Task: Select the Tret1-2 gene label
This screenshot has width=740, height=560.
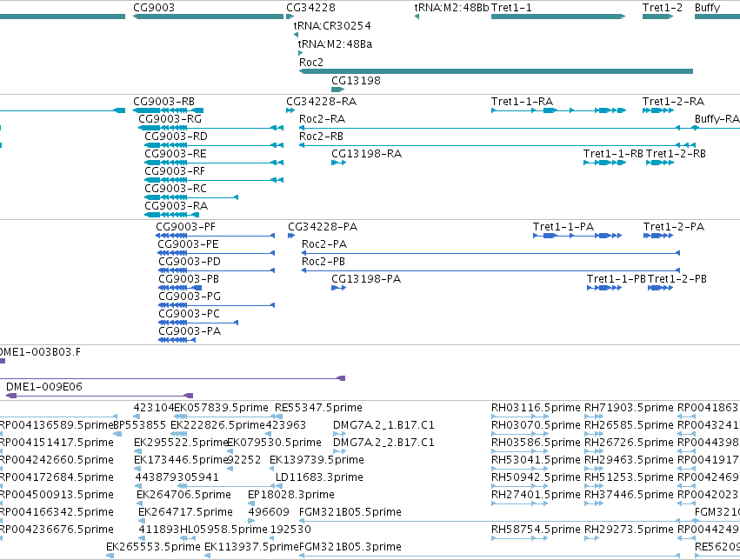Action: click(662, 8)
